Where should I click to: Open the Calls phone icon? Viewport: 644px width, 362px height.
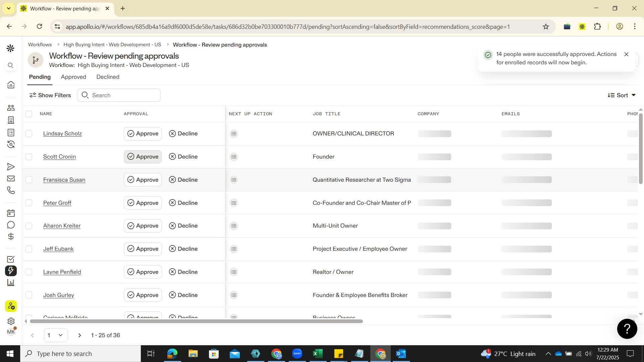pyautogui.click(x=11, y=190)
